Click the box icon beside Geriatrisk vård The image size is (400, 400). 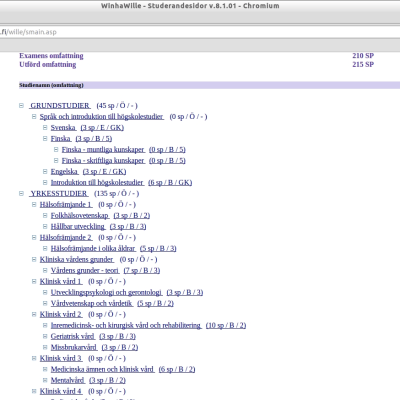(x=45, y=336)
